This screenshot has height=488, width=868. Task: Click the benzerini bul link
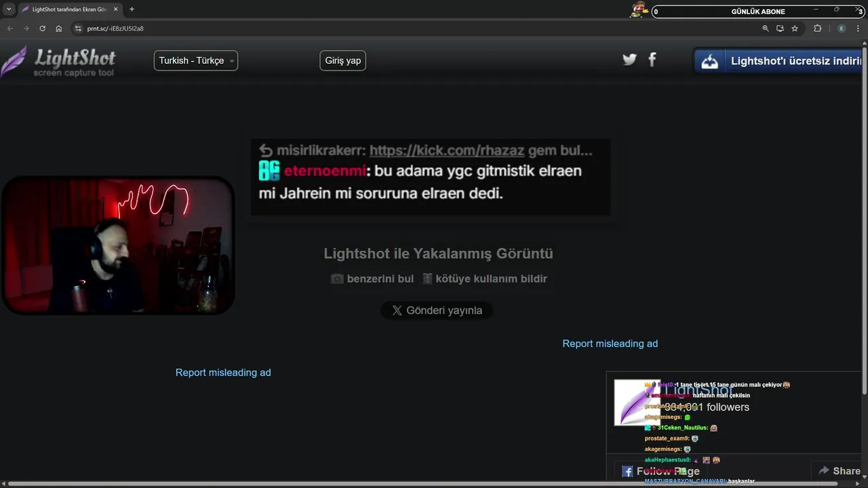[372, 279]
